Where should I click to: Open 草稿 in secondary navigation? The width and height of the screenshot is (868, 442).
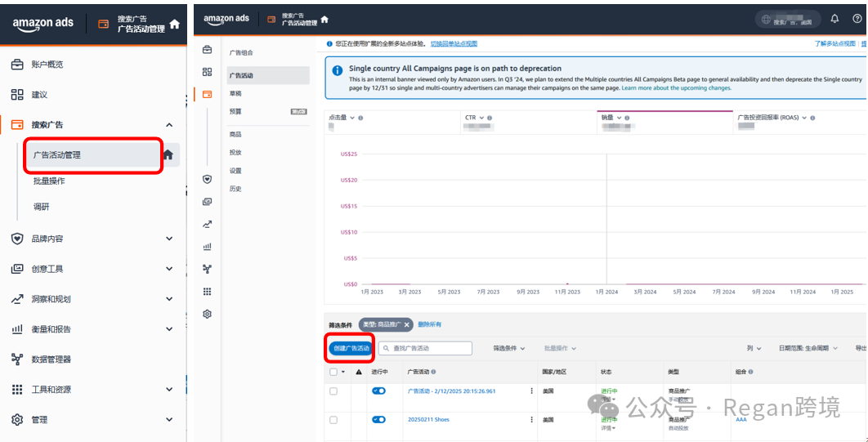click(x=235, y=93)
